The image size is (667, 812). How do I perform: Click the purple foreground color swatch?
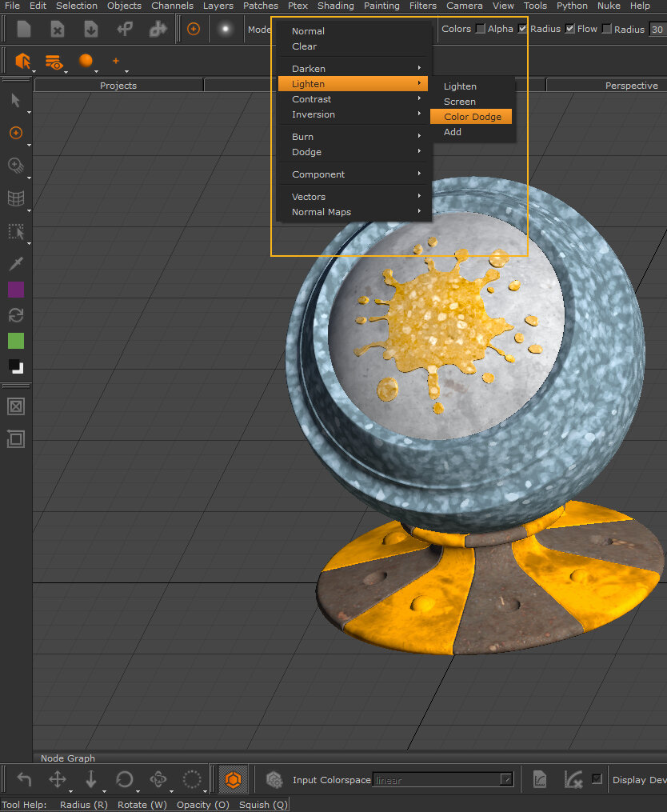click(x=16, y=290)
